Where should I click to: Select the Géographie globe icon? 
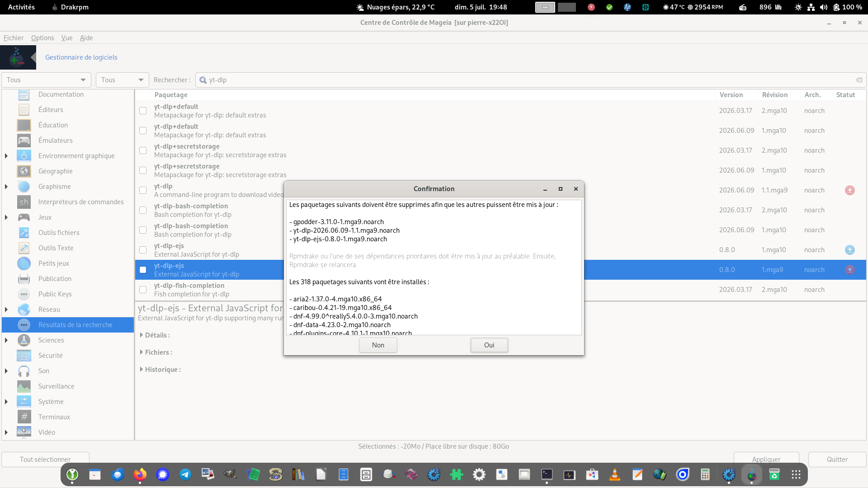[24, 171]
